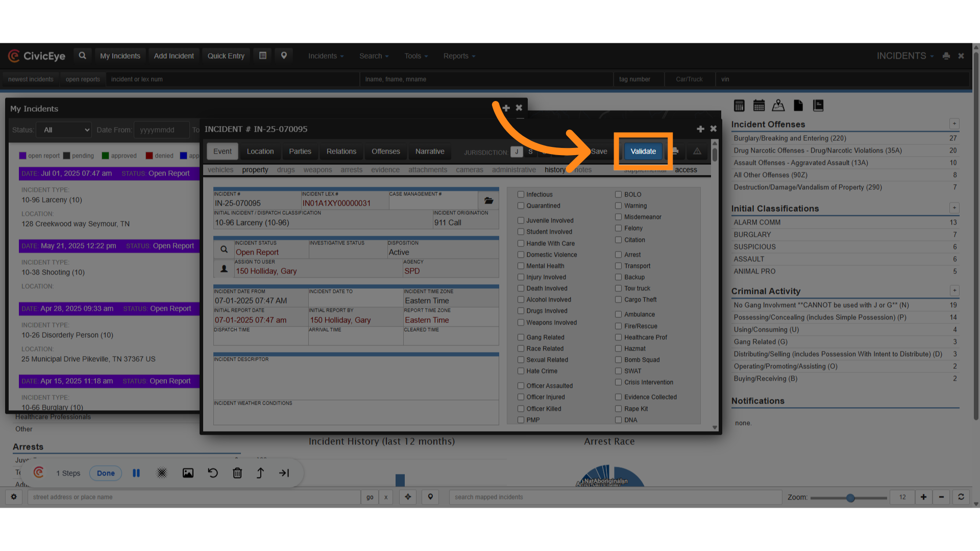This screenshot has height=551, width=980.
Task: Switch to the Location tab
Action: click(260, 152)
